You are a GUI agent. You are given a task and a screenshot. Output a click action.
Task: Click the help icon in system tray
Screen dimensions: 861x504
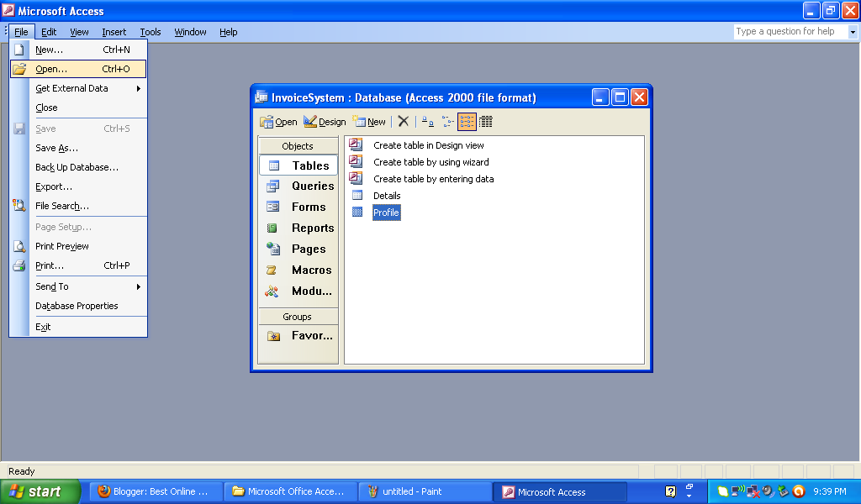coord(670,492)
